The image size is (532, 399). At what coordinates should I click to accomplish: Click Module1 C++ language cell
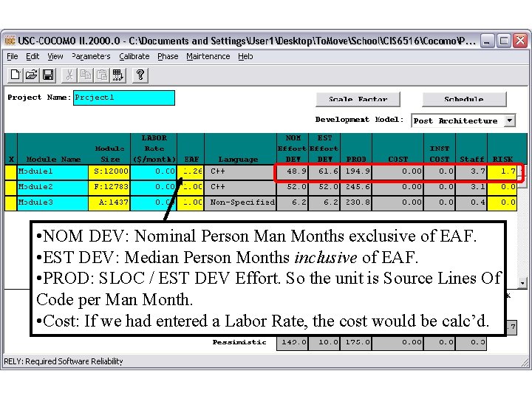coord(240,171)
